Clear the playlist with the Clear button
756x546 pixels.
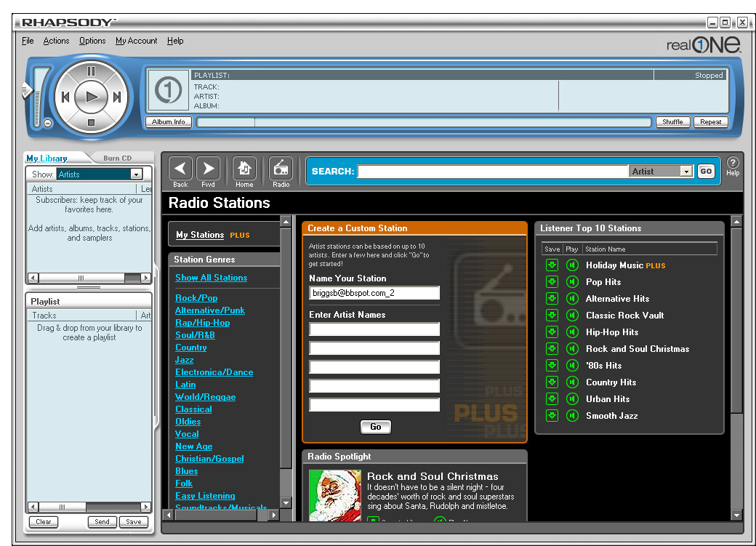pos(44,522)
